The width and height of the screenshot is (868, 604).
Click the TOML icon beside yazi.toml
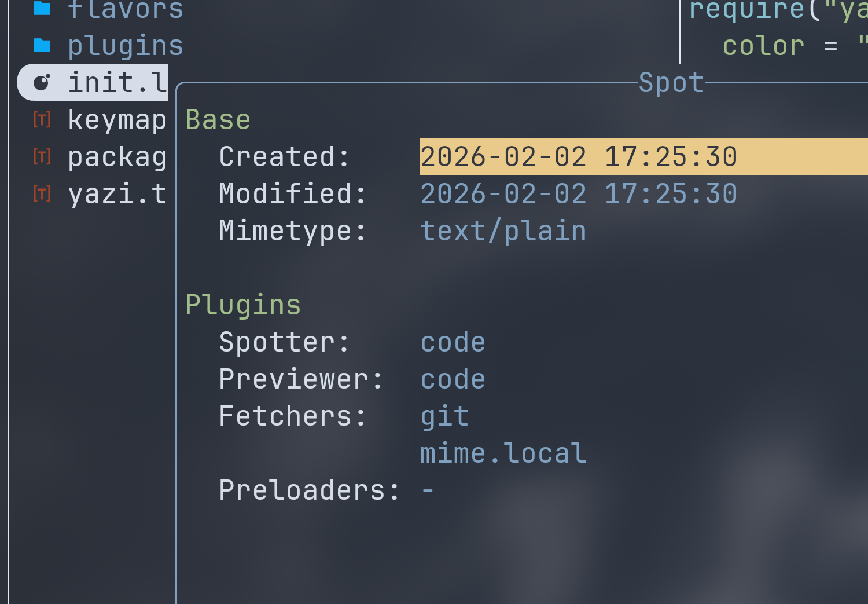[42, 194]
